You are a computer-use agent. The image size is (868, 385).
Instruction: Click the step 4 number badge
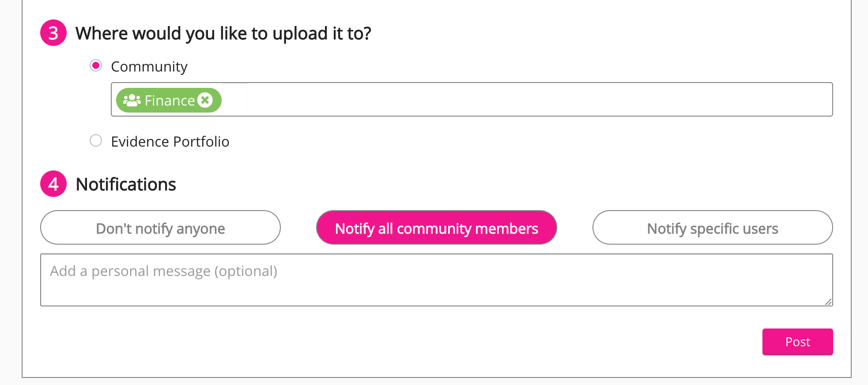[53, 184]
